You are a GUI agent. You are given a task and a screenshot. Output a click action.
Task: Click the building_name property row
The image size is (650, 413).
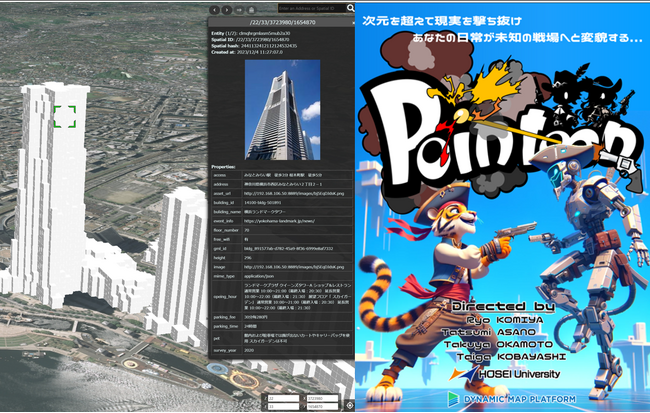click(282, 212)
